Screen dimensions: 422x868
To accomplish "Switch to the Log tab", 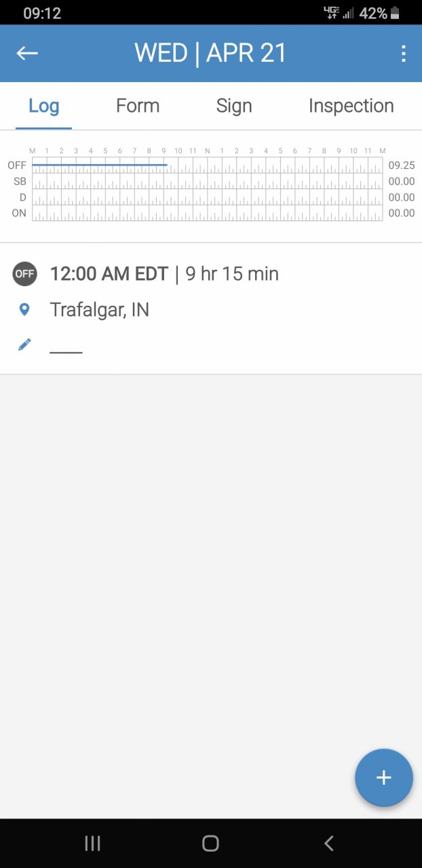I will (44, 106).
